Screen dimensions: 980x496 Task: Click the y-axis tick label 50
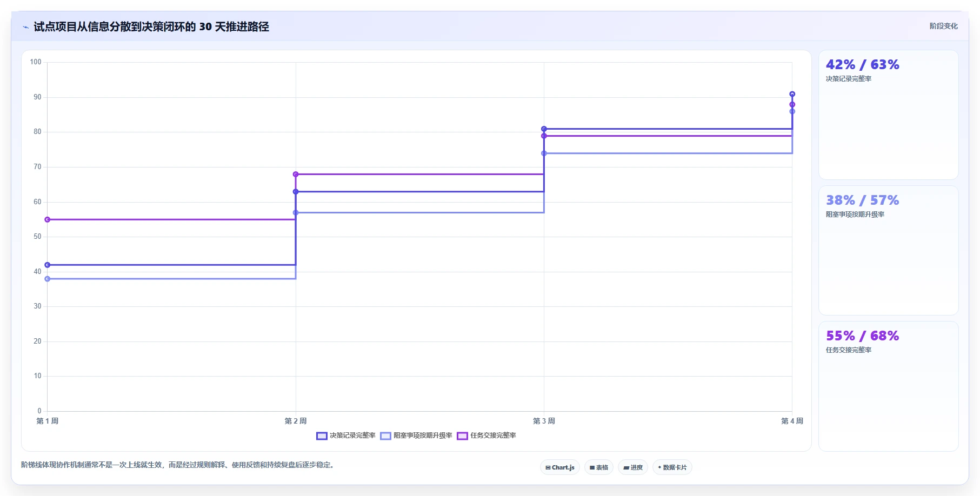coord(37,237)
